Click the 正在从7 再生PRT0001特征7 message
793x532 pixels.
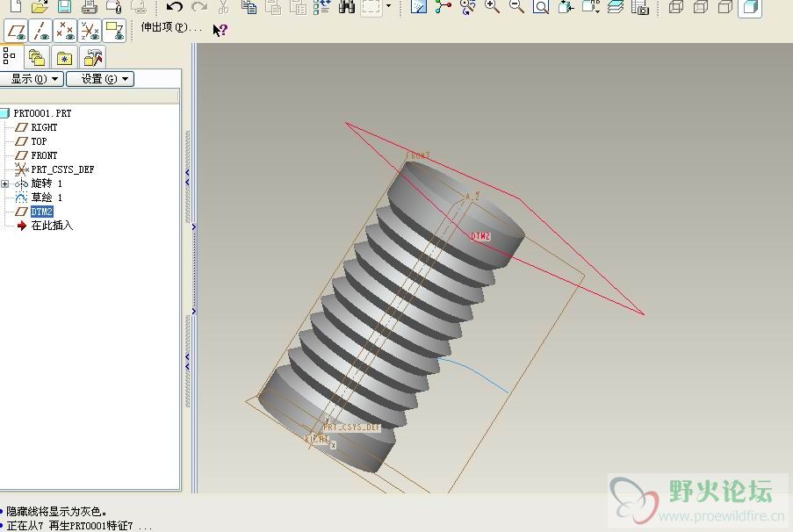[79, 526]
